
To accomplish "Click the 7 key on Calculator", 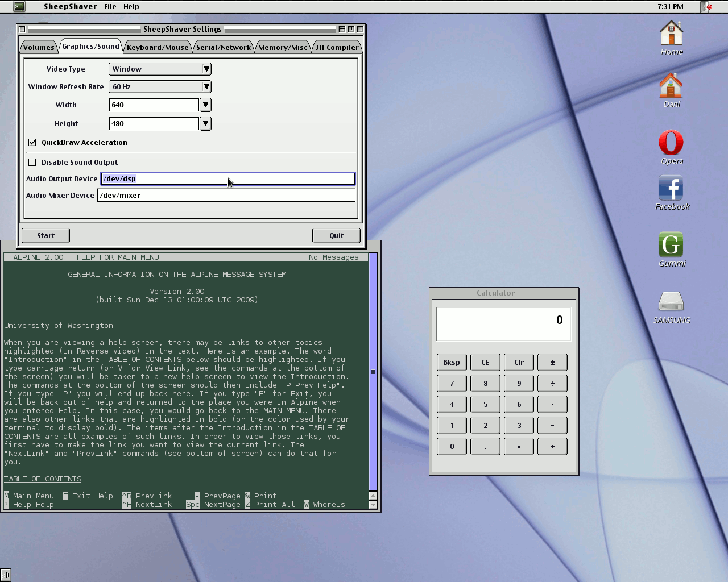I will 452,384.
